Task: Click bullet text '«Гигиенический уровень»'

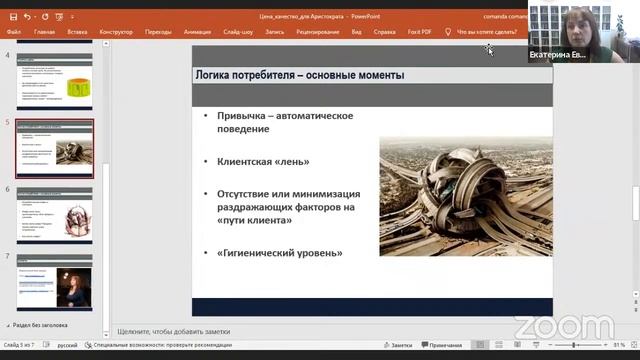Action: point(280,253)
